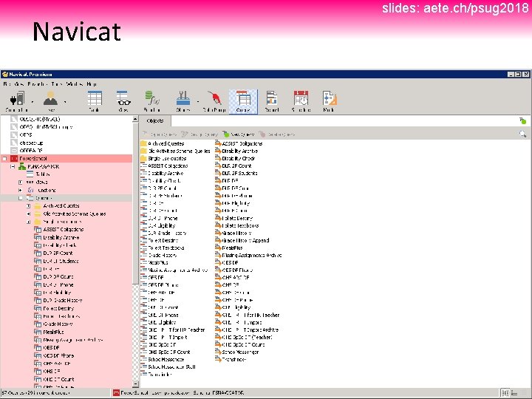This screenshot has height=399, width=532.
Task: Open the Model toolbar button
Action: pos(329,101)
